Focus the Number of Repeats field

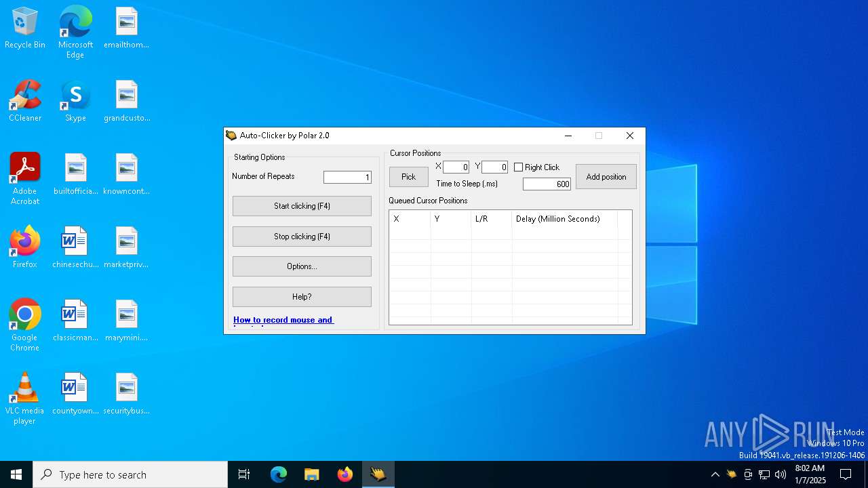pyautogui.click(x=347, y=178)
